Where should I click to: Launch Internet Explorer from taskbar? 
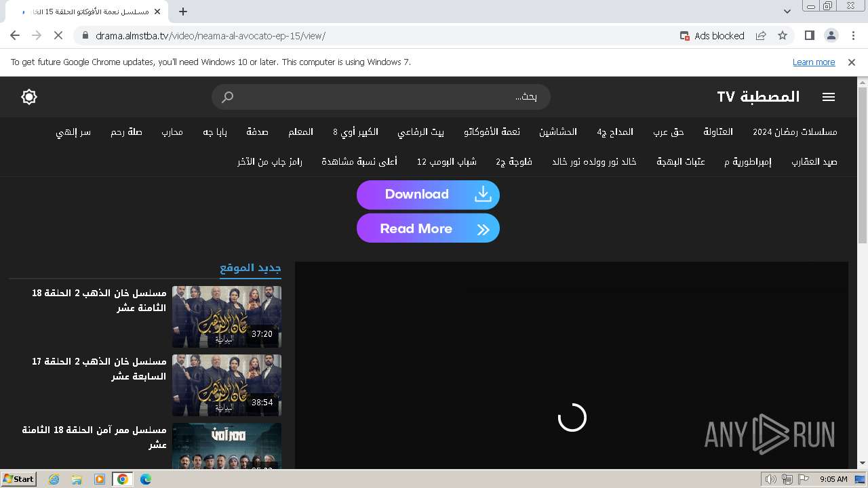(54, 479)
